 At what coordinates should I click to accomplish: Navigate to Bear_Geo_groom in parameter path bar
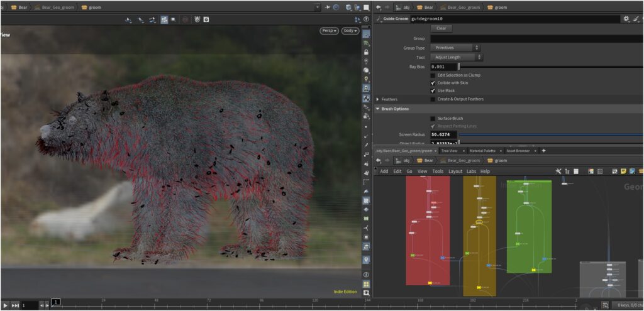(x=460, y=8)
